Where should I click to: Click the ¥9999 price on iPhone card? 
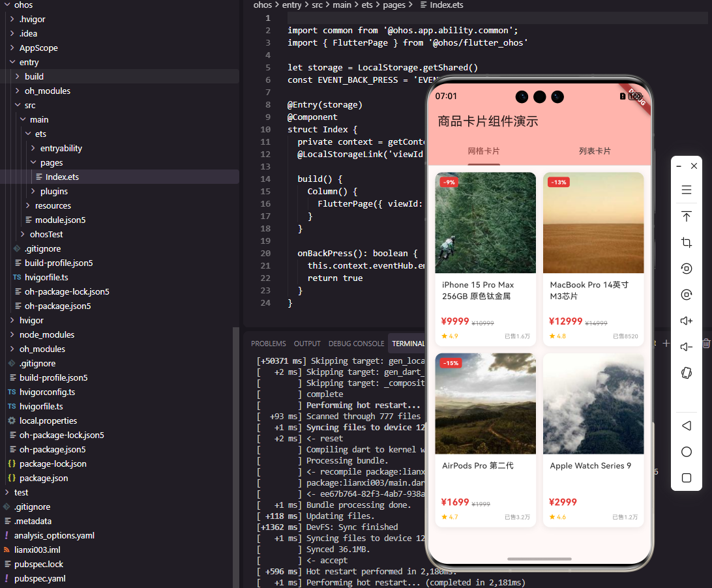pyautogui.click(x=455, y=321)
